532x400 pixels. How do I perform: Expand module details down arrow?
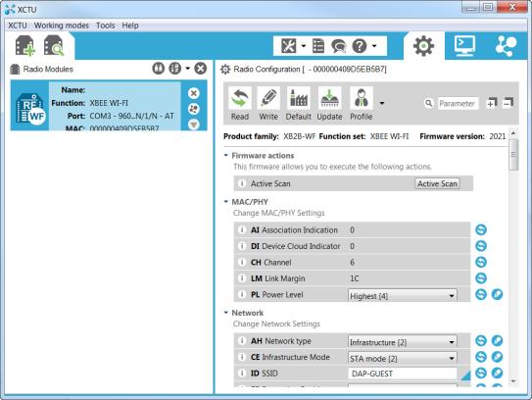(194, 125)
